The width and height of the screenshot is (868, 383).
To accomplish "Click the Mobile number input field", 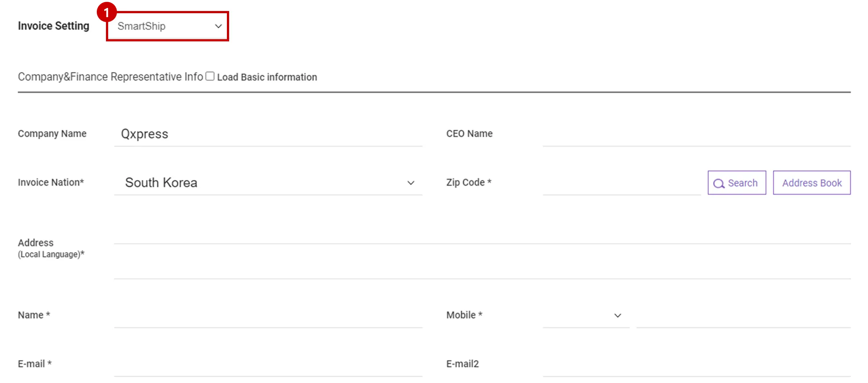I will point(743,316).
